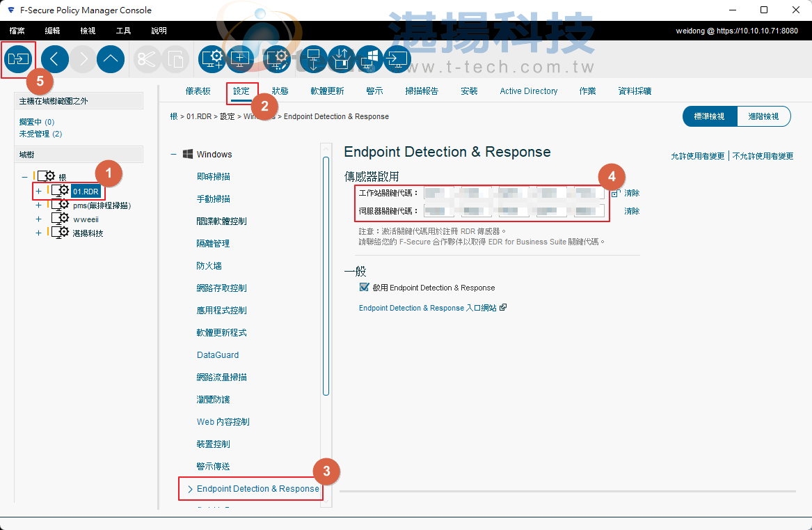Switch to the 狀態 tab

coord(281,91)
